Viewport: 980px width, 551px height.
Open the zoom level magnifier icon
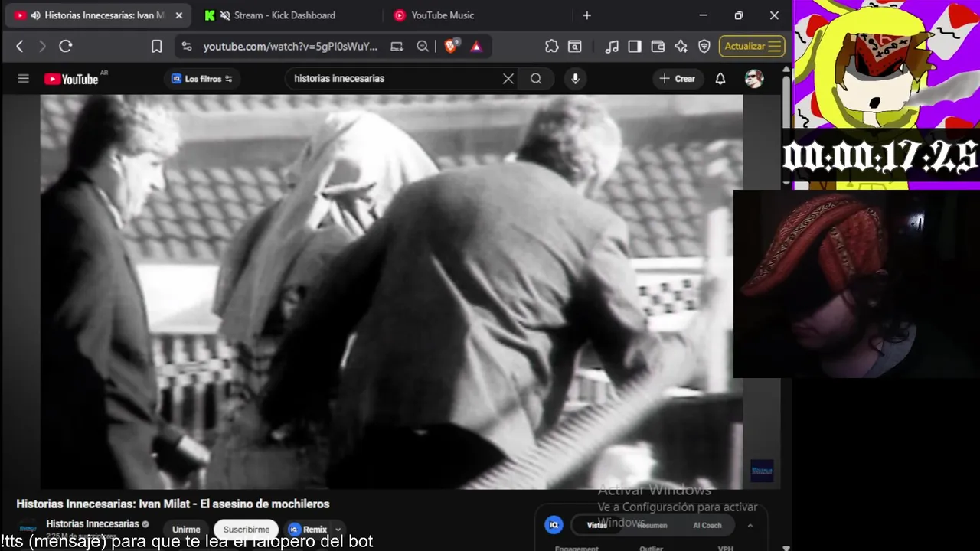coord(423,47)
